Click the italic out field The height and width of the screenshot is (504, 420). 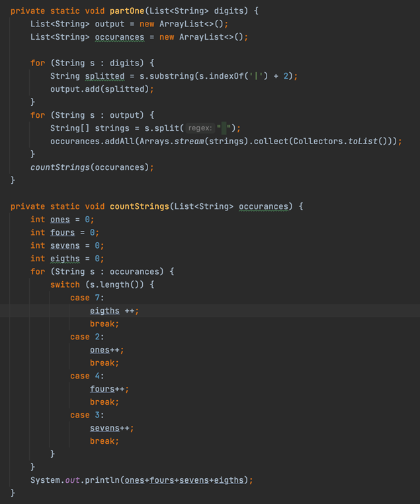72,481
